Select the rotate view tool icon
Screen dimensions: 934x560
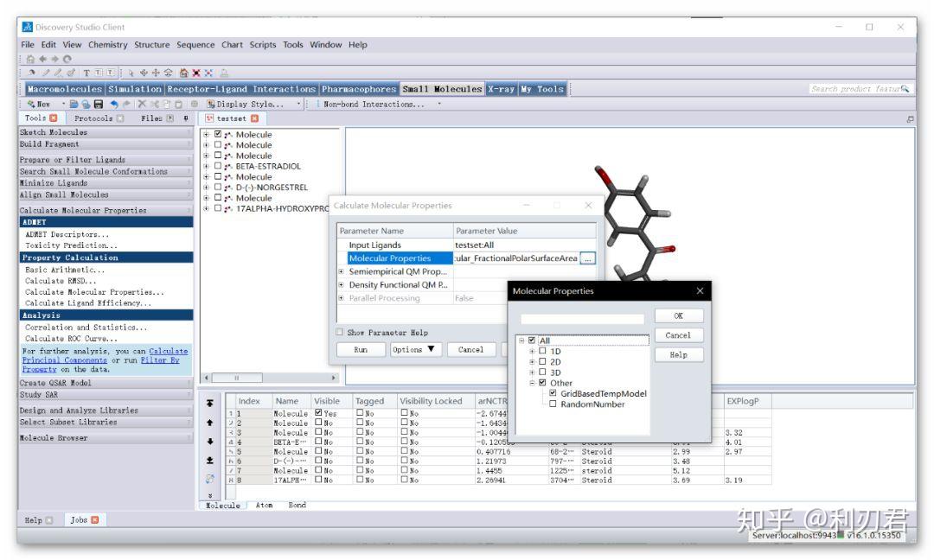pos(144,73)
